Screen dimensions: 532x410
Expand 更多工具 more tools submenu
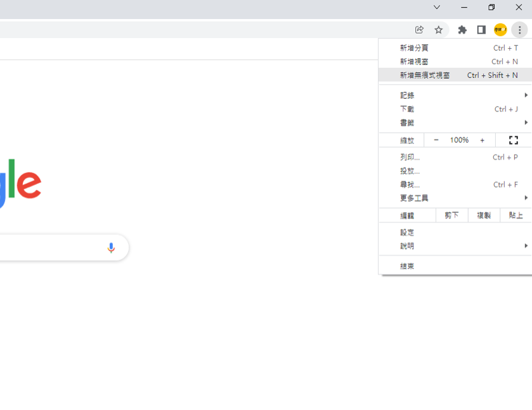click(455, 198)
